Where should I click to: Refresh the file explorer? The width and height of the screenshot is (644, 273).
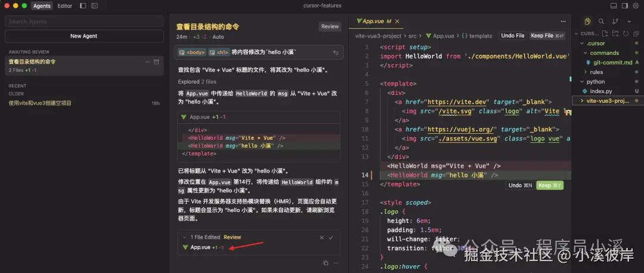click(626, 33)
